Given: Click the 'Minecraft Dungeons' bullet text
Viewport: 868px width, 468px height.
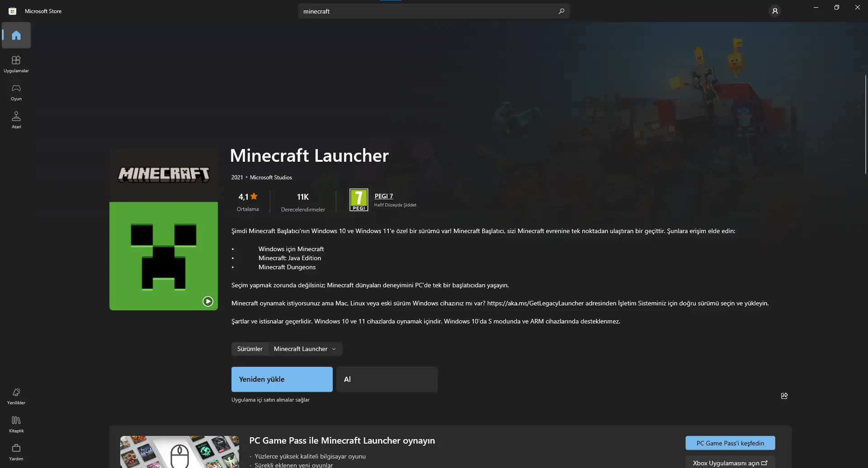Looking at the screenshot, I should click(287, 267).
